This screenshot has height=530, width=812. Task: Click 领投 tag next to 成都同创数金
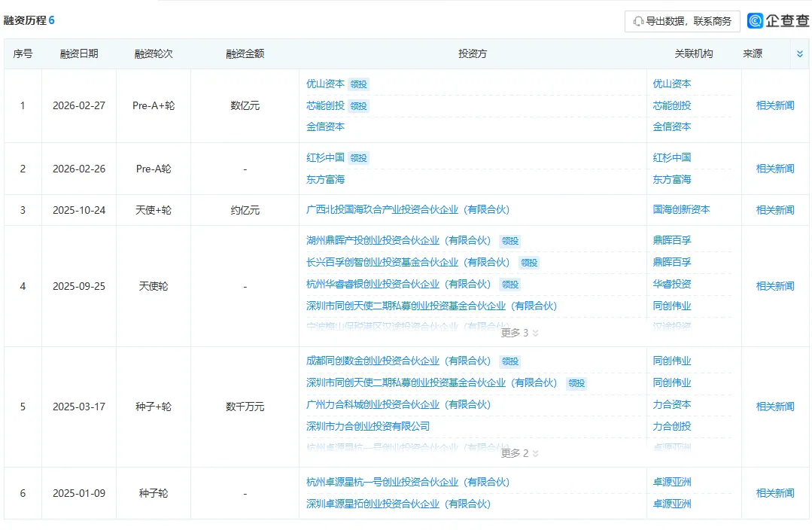(510, 361)
